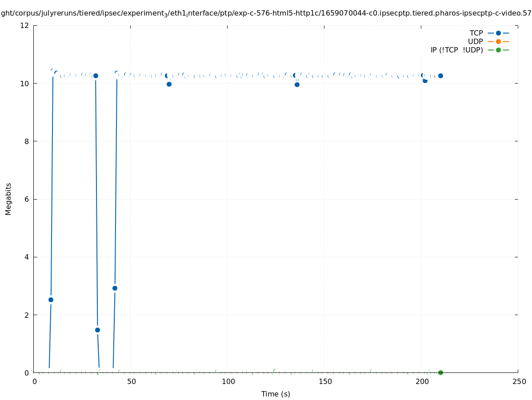Click the dipped TCP point around 70 seconds
This screenshot has width=532, height=400.
tap(169, 84)
